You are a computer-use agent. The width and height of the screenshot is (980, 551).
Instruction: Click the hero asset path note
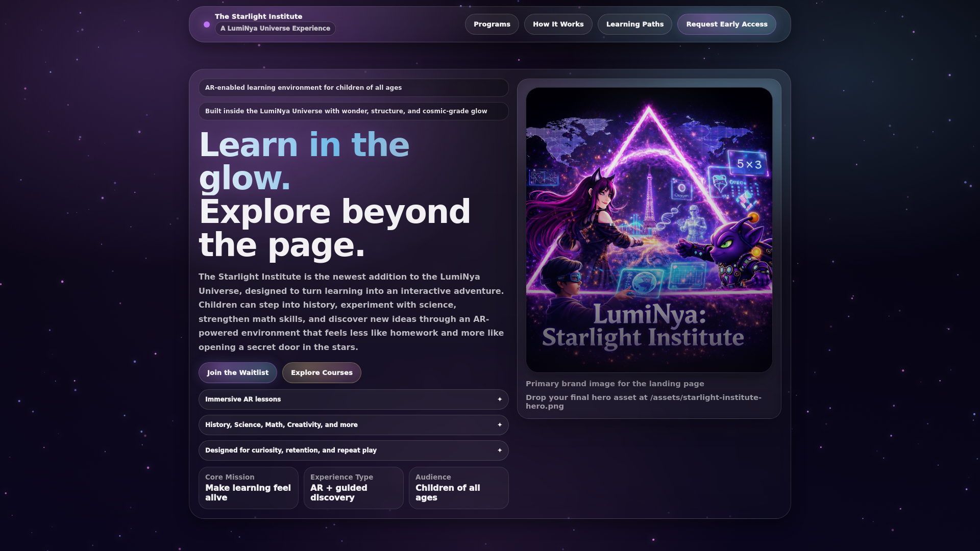point(643,402)
